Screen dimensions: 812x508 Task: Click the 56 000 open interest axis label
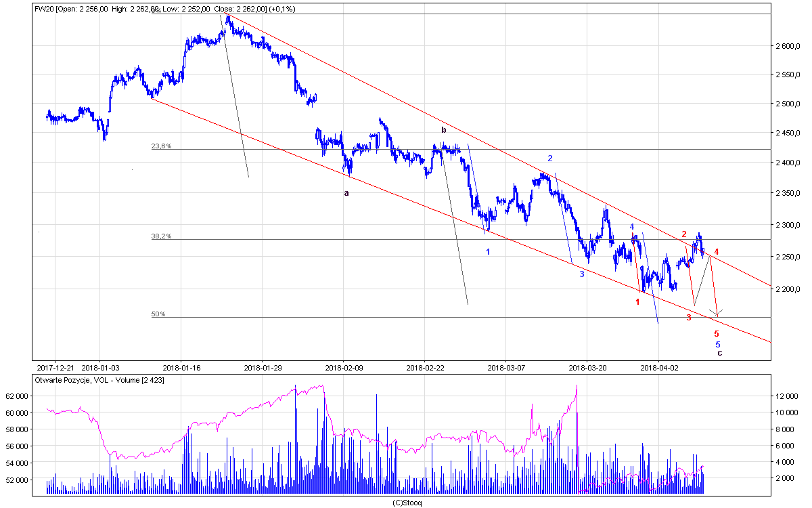click(16, 446)
